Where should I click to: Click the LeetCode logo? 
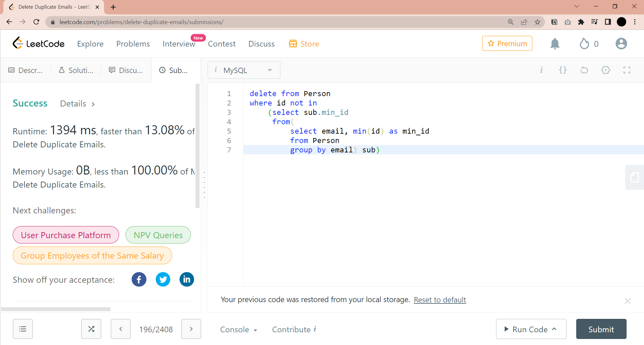pos(38,44)
